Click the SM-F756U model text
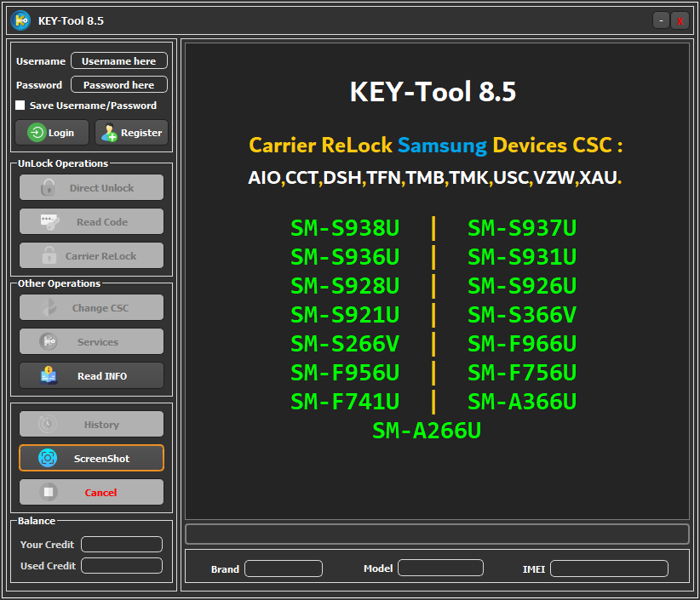700x600 pixels. 522,373
